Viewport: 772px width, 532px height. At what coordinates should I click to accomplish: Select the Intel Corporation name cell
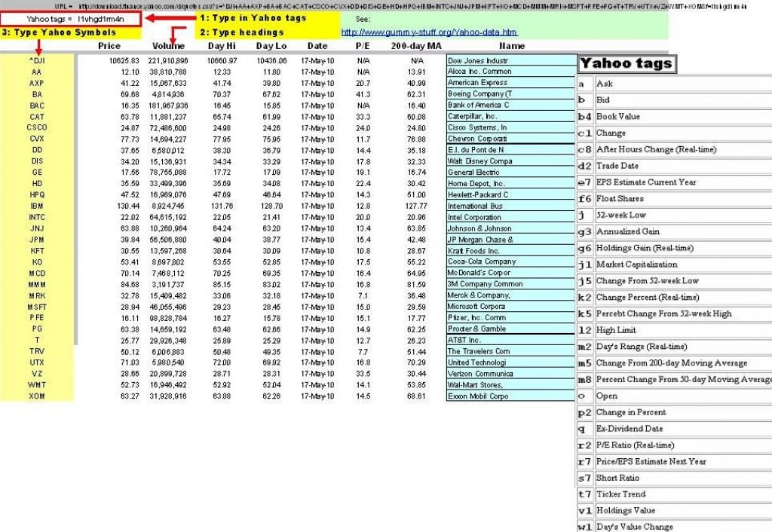coord(511,217)
